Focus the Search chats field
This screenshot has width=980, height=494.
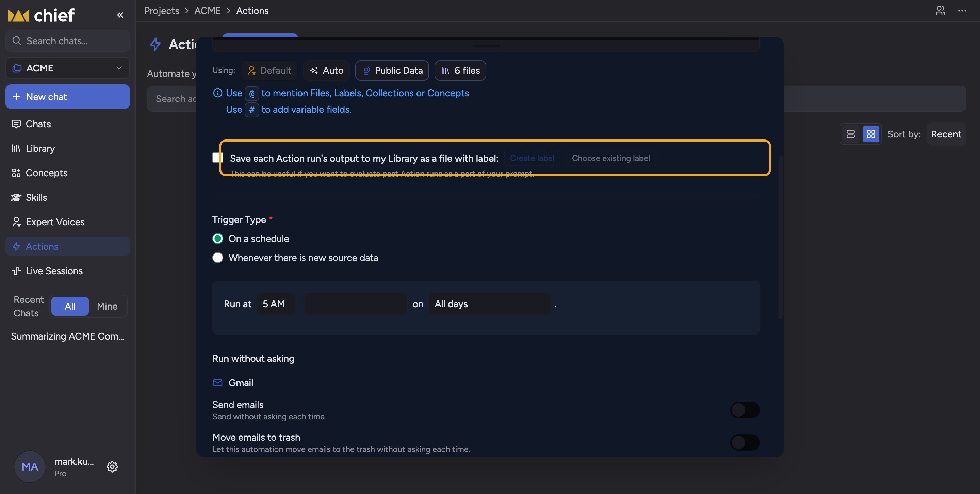tap(68, 41)
